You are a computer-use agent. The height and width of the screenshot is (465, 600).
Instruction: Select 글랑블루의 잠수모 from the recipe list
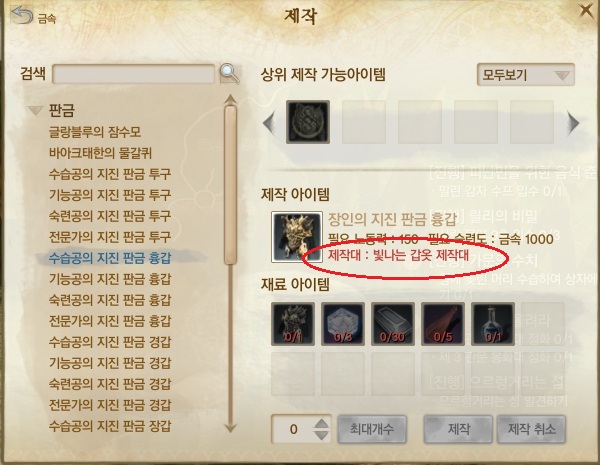coord(95,132)
